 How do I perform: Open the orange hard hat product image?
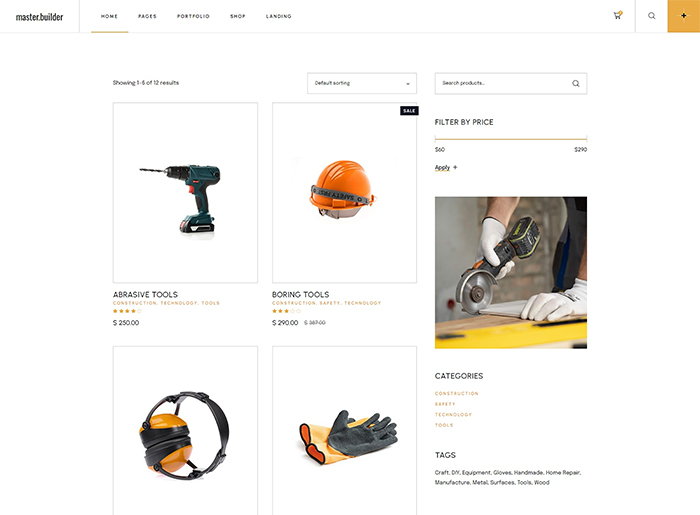click(344, 192)
